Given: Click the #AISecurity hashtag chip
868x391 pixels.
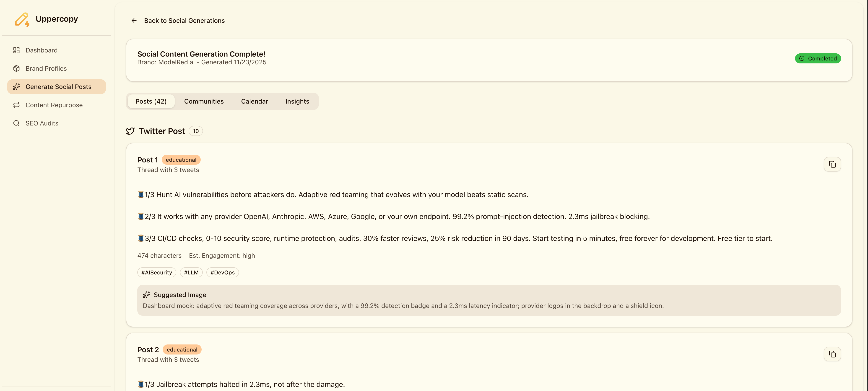Looking at the screenshot, I should [x=156, y=272].
